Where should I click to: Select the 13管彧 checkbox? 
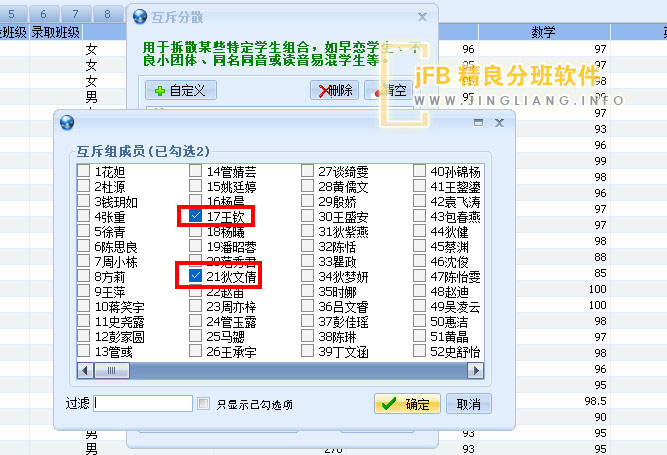click(83, 351)
